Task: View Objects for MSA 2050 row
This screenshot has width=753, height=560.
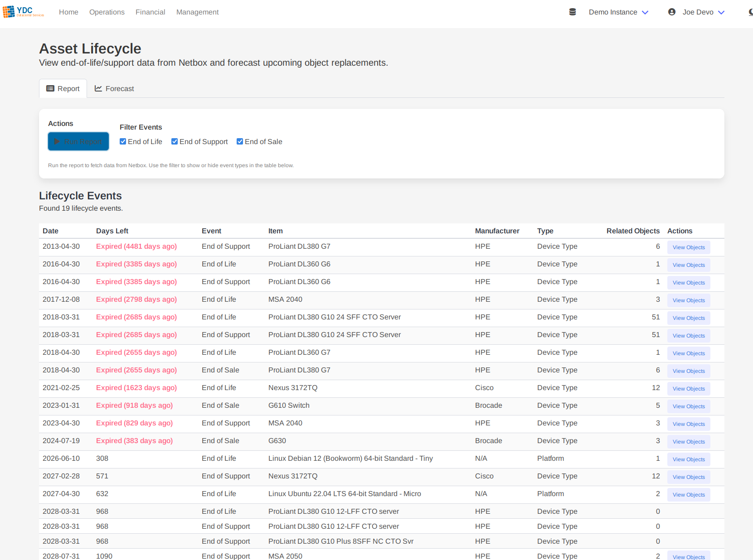Action: tap(689, 555)
